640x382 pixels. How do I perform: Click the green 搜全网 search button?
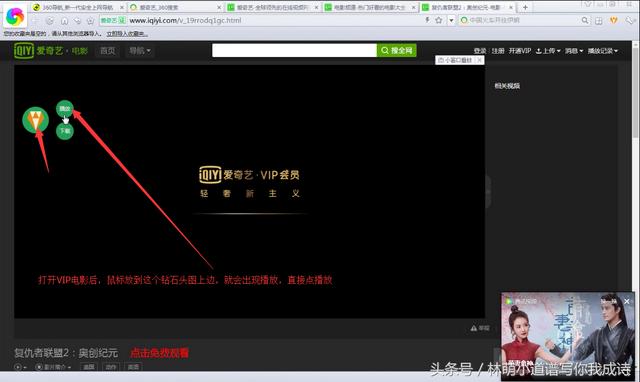coord(397,50)
